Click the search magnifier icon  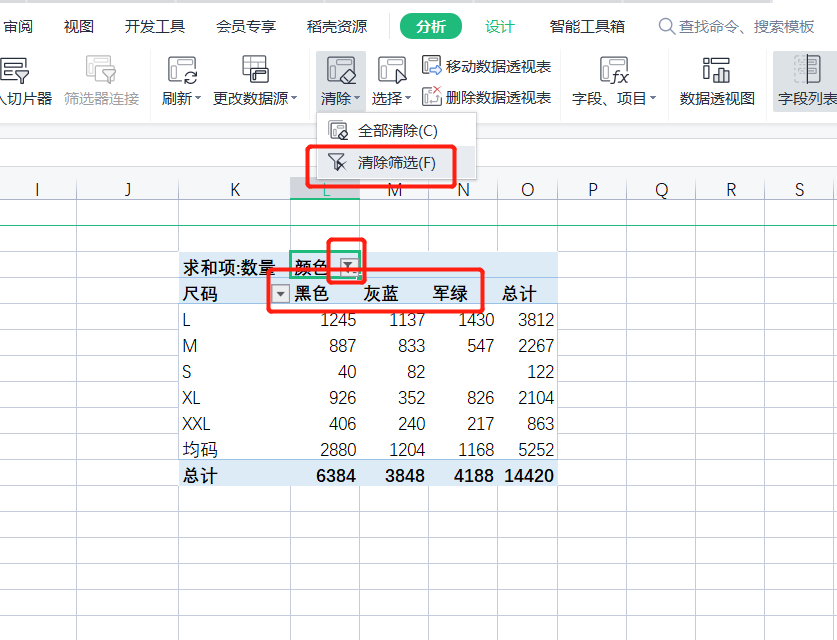[x=666, y=26]
